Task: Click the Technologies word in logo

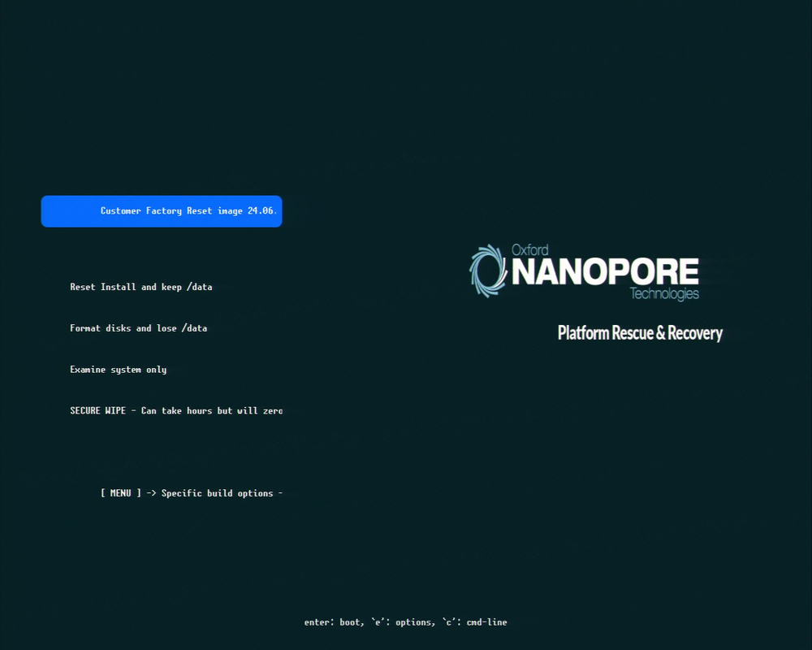Action: (x=664, y=294)
